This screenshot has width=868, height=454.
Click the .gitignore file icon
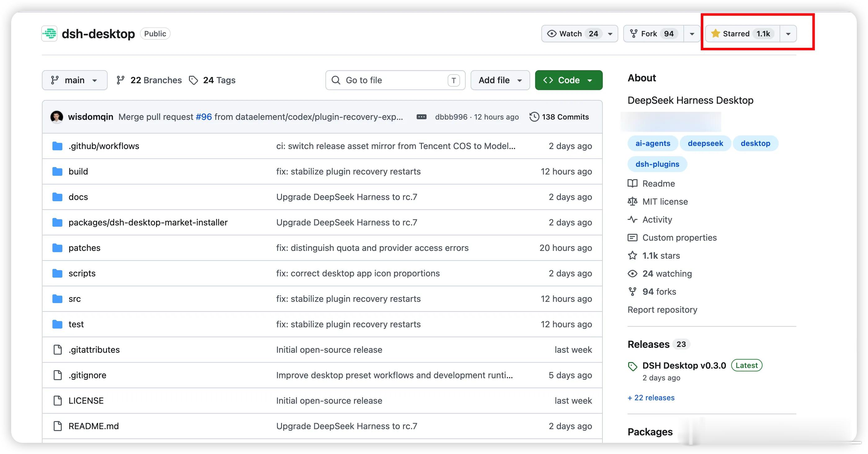click(58, 375)
